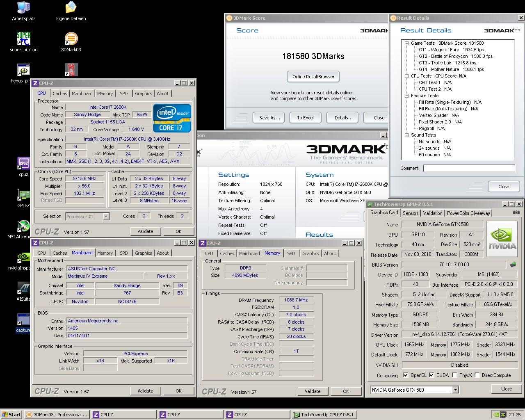Switch to Sensors tab in GPU-Z
The height and width of the screenshot is (420, 525).
coord(411,213)
